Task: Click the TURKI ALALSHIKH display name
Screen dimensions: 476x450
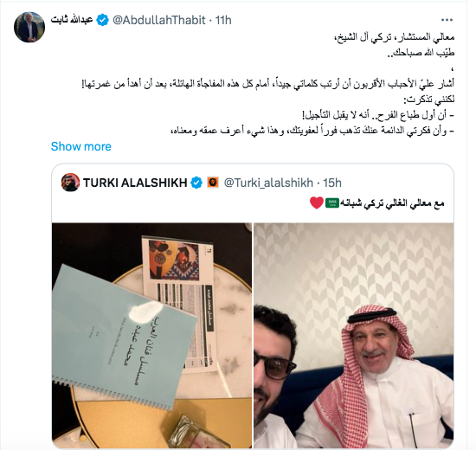Action: 135,183
